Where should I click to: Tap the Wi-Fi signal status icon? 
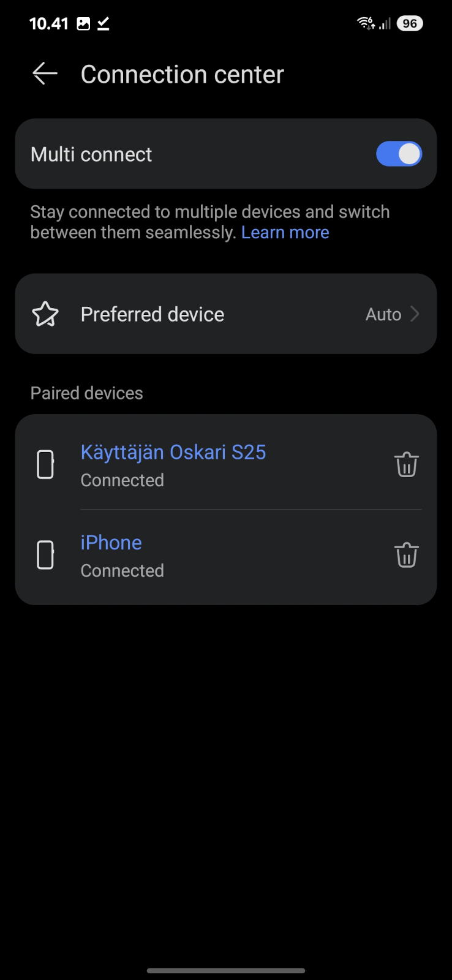[x=366, y=23]
